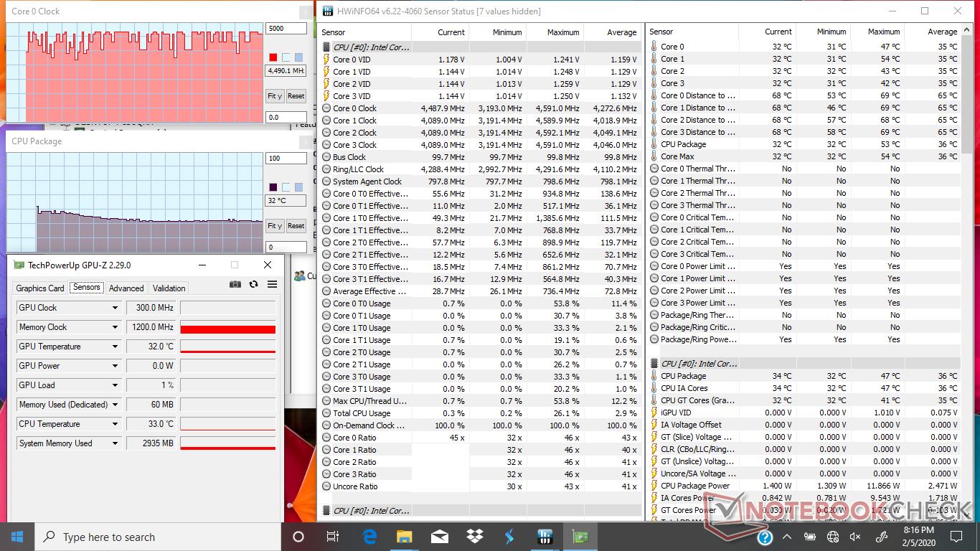The height and width of the screenshot is (551, 980).
Task: Click the lightning icon beside Core 0 VID
Action: (x=326, y=60)
